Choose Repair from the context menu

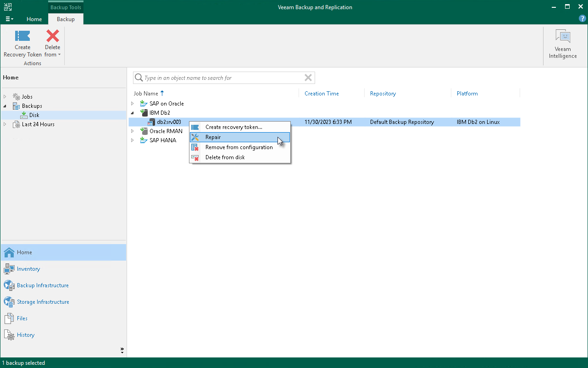coord(213,137)
